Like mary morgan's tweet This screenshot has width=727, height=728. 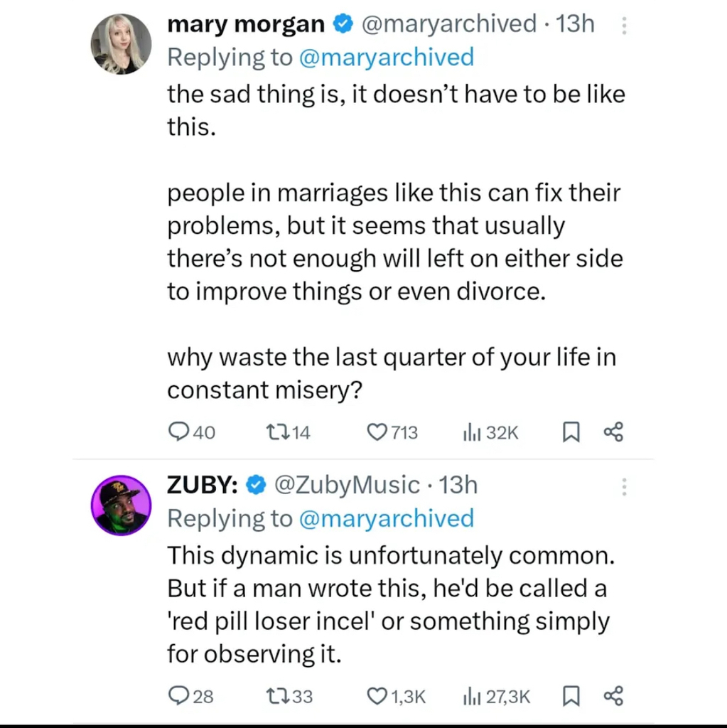[377, 432]
